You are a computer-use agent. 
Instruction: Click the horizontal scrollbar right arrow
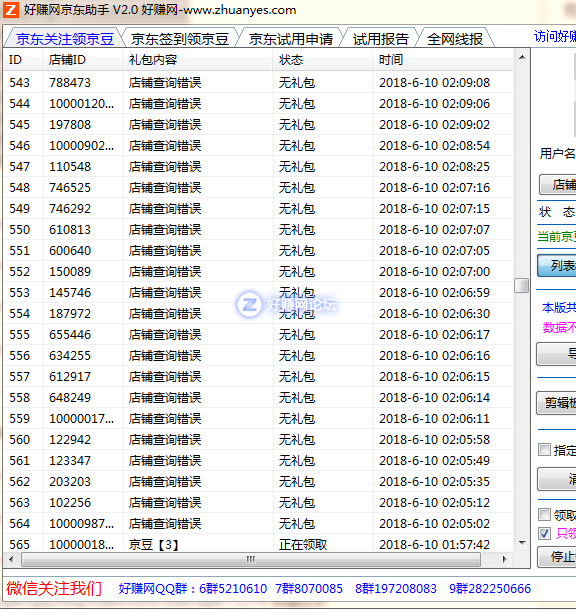pos(504,559)
